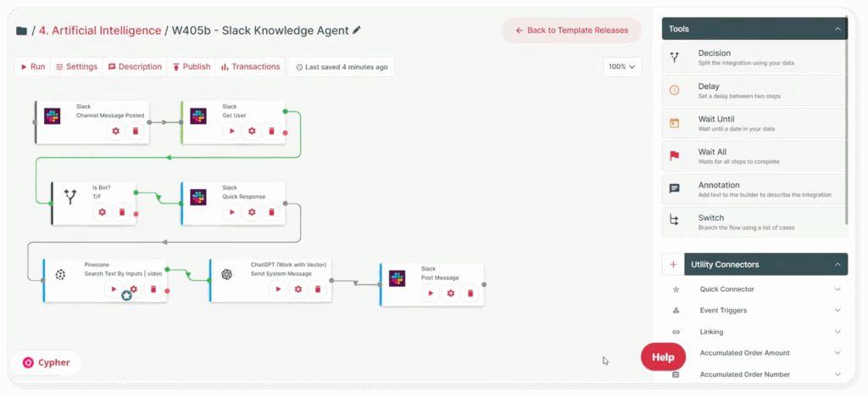This screenshot has width=868, height=397.
Task: Open 4. Artificial Intelligence breadcrumb link
Action: [x=100, y=31]
